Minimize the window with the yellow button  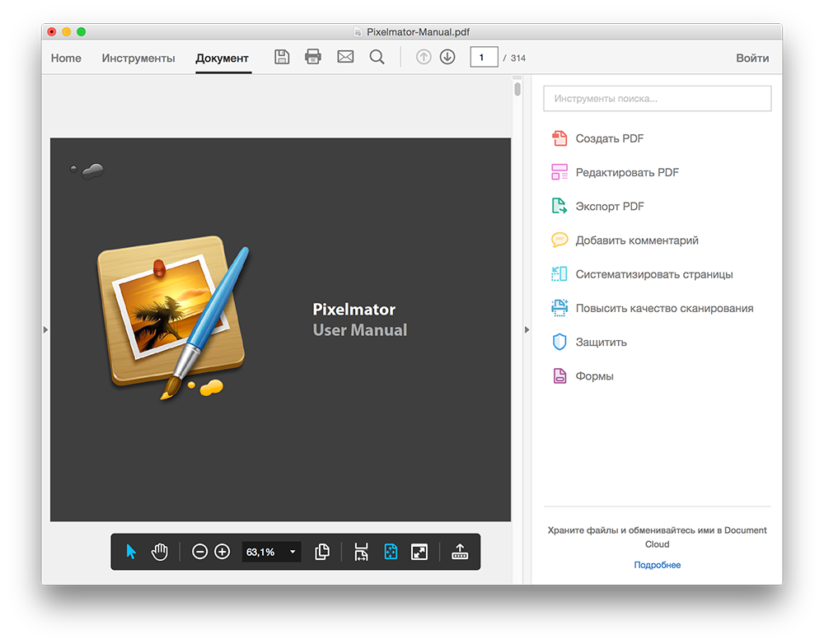pos(66,31)
